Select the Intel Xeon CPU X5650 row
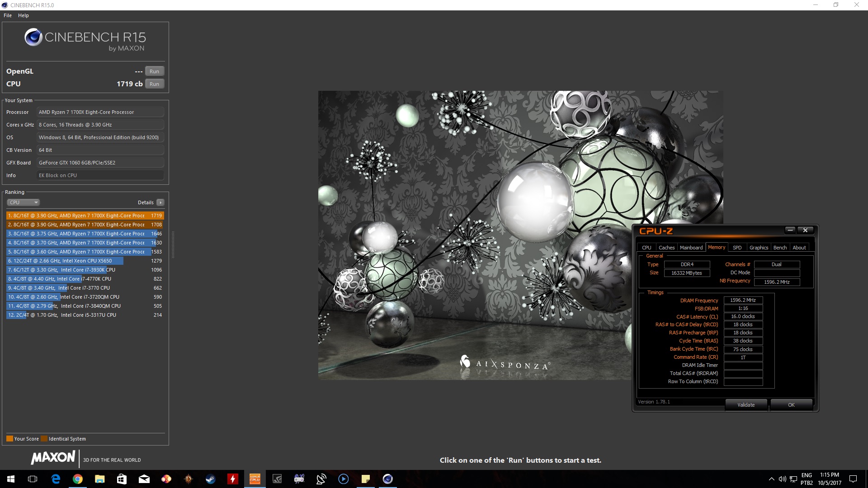Viewport: 868px width, 488px height. tap(85, 261)
